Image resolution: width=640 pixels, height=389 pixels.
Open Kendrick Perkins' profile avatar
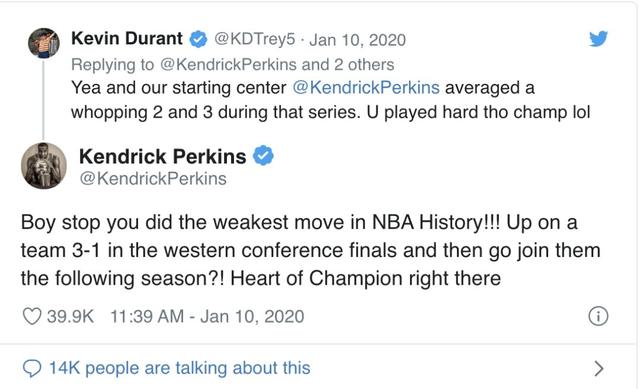pyautogui.click(x=44, y=165)
